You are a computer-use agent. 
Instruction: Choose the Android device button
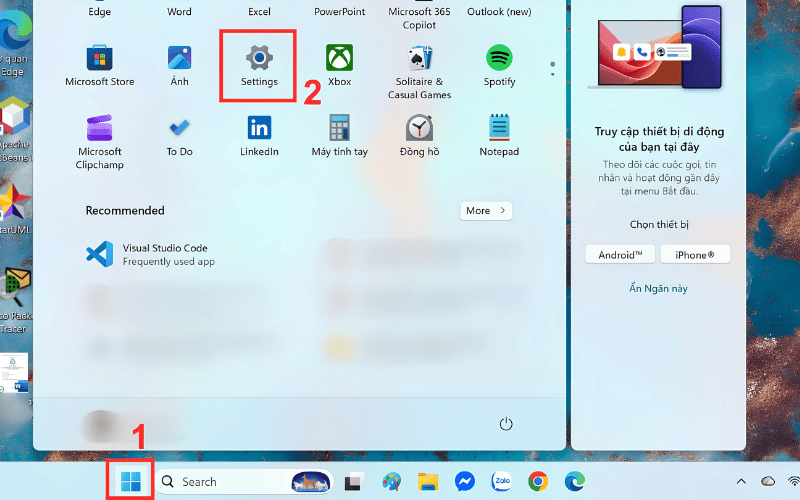tap(620, 255)
